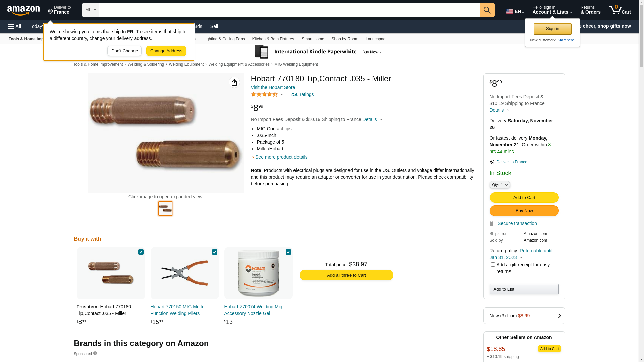Open the All hamburger menu
This screenshot has height=362, width=644.
[15, 26]
